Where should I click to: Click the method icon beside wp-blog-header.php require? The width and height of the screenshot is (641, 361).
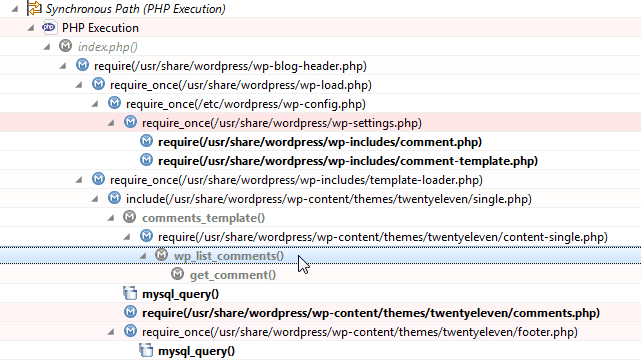[x=82, y=65]
